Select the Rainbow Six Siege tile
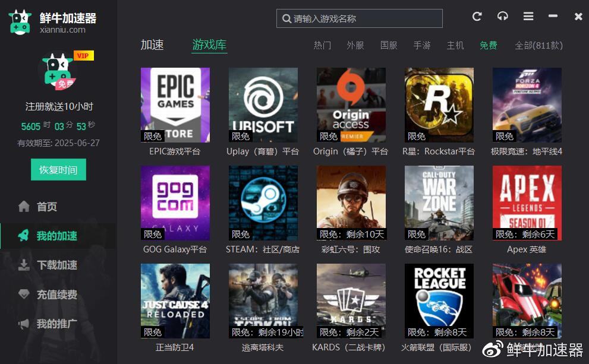This screenshot has height=364, width=589. [x=351, y=203]
